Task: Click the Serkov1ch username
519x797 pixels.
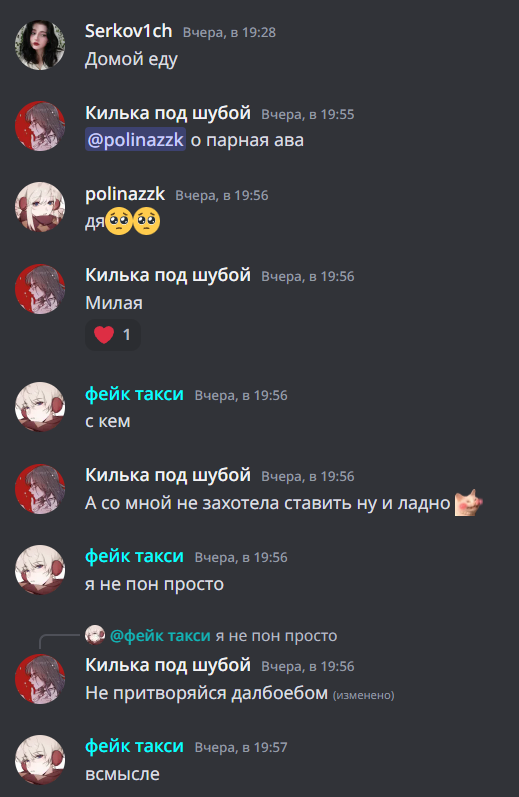Action: pos(129,31)
